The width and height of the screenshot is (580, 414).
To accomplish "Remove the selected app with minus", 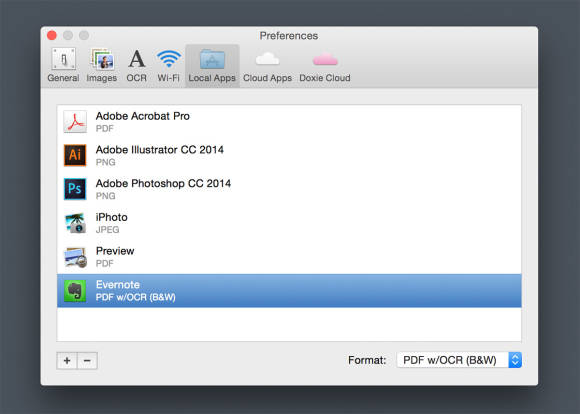I will click(x=87, y=360).
